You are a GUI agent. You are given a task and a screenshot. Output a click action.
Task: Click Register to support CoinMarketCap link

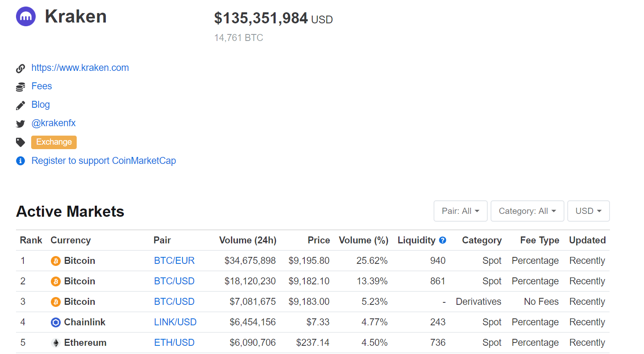(104, 161)
